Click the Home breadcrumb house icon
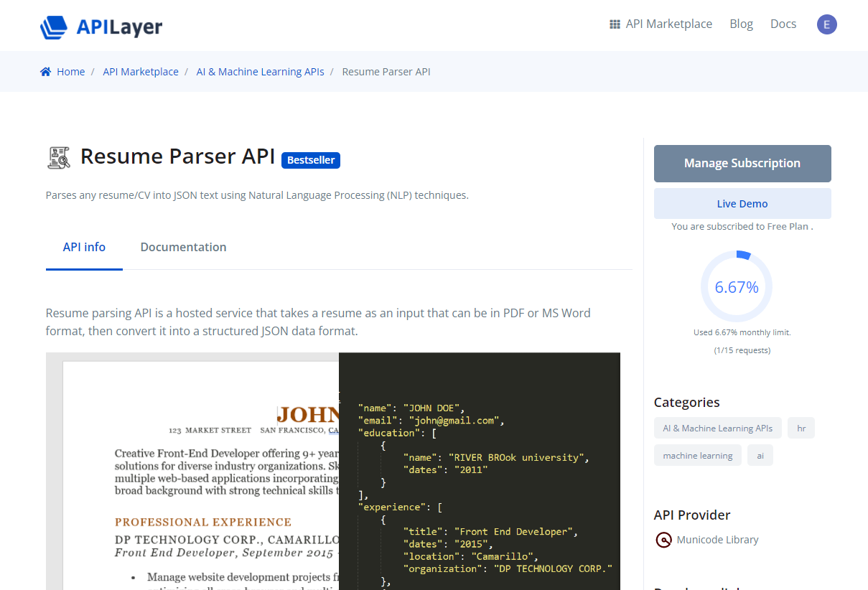 [46, 72]
